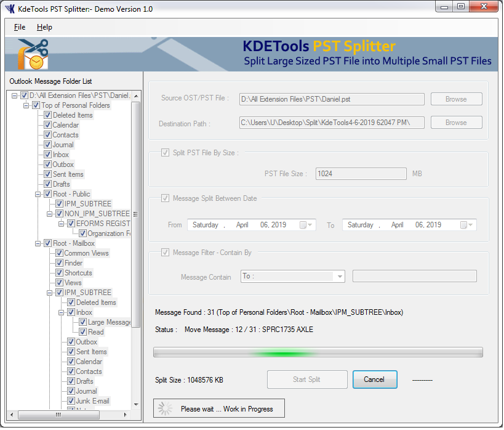Toggle the Message Filter - Contain By checkbox
This screenshot has width=504, height=430.
click(x=165, y=253)
